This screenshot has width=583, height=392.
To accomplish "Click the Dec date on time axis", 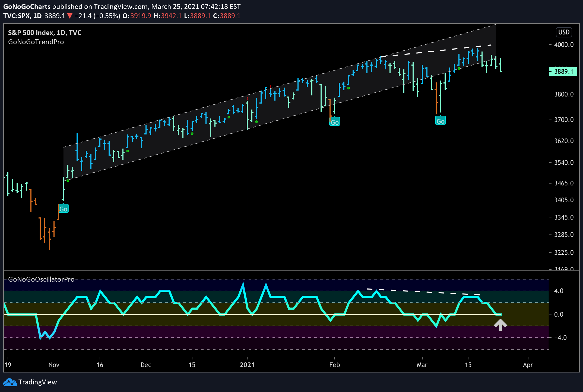I will pyautogui.click(x=146, y=365).
